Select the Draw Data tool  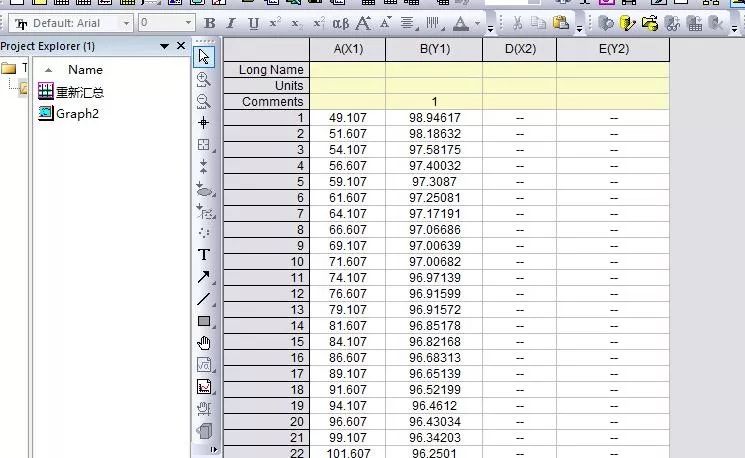(x=205, y=211)
